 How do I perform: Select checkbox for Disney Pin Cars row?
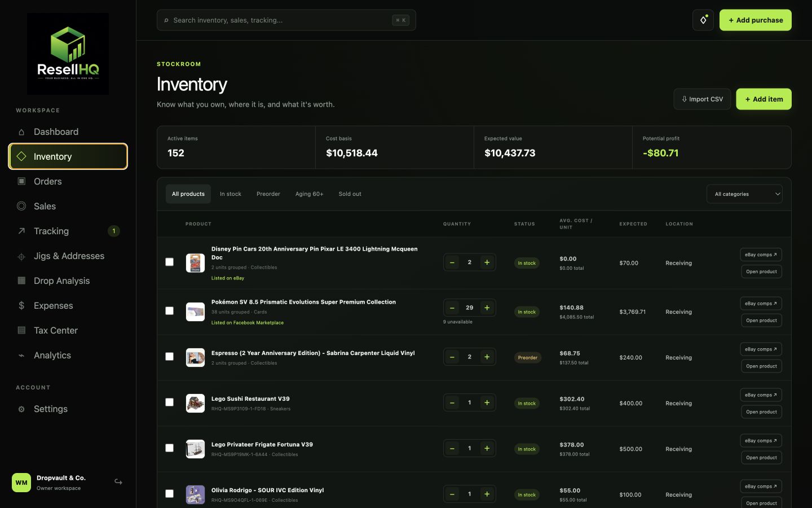click(x=169, y=262)
